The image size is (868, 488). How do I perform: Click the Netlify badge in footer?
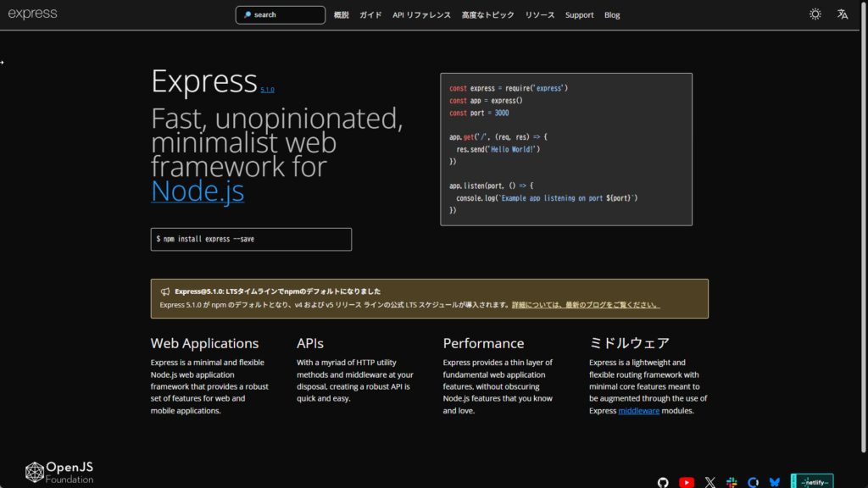[812, 481]
